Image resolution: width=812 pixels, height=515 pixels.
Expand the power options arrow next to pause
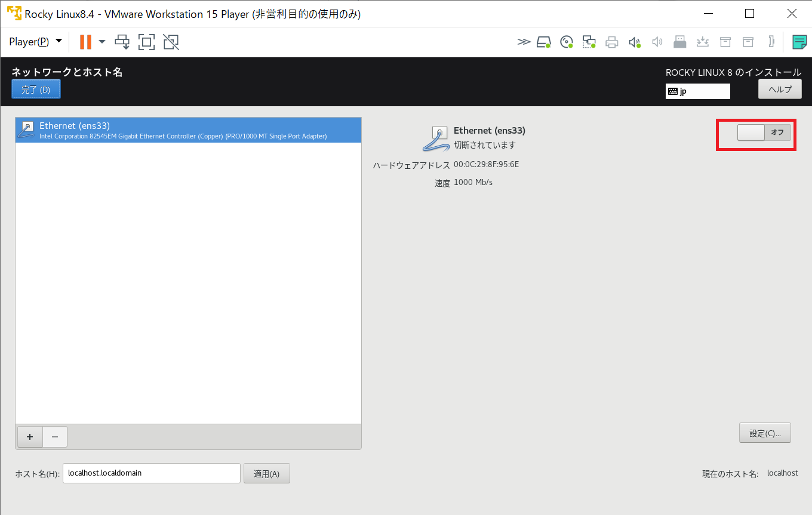(102, 42)
